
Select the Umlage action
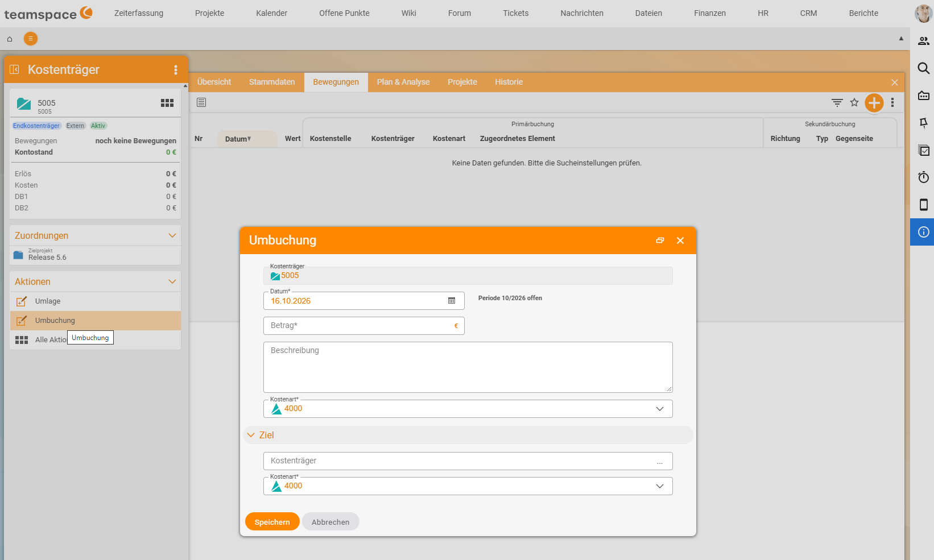pos(96,301)
